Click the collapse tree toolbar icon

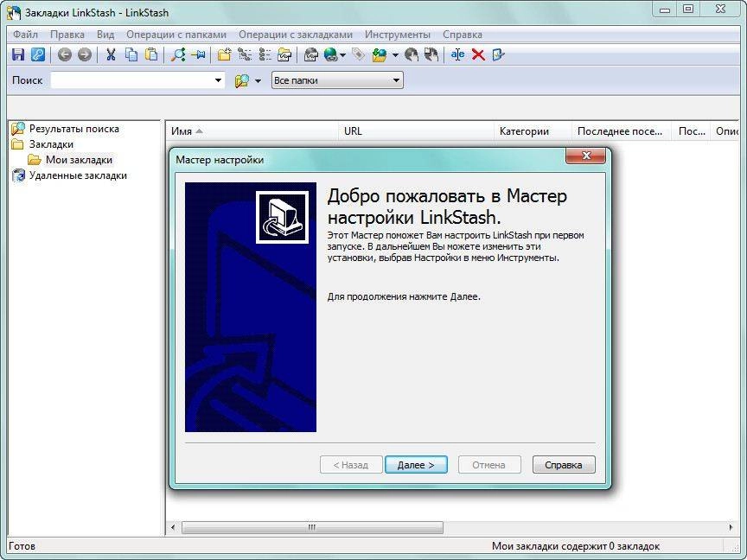click(265, 54)
